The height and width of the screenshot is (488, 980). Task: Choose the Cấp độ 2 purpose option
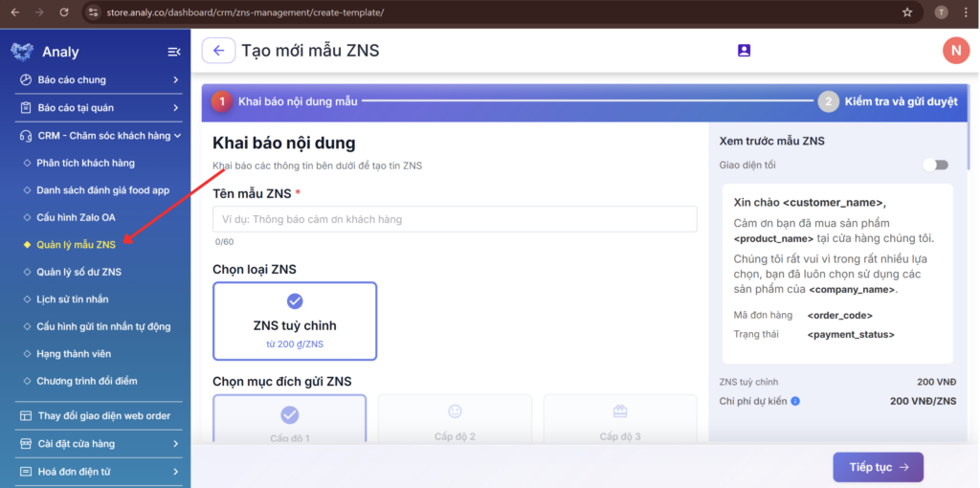click(455, 419)
